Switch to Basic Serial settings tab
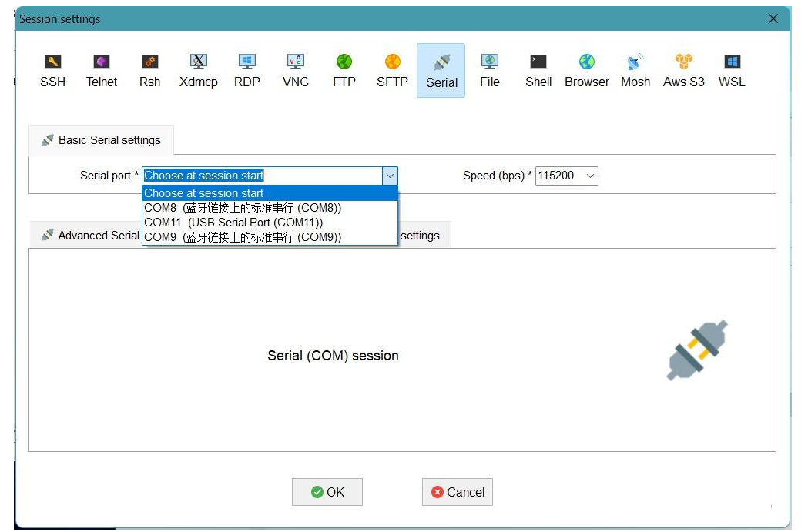 [x=102, y=140]
